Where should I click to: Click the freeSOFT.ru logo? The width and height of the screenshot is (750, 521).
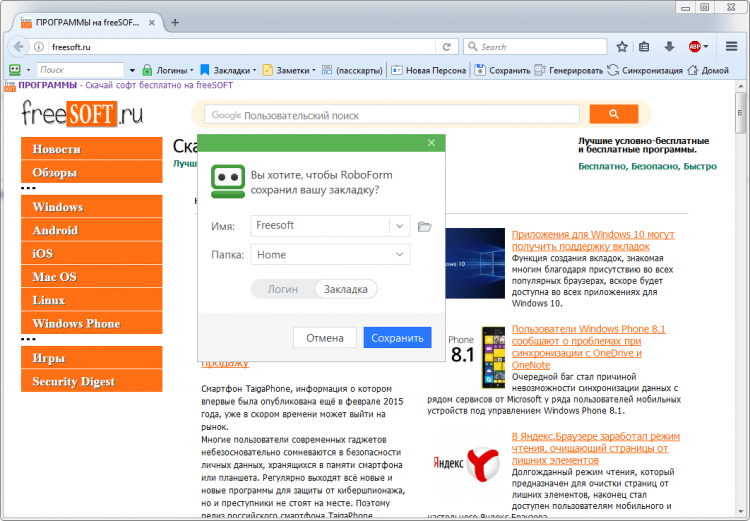coord(82,114)
